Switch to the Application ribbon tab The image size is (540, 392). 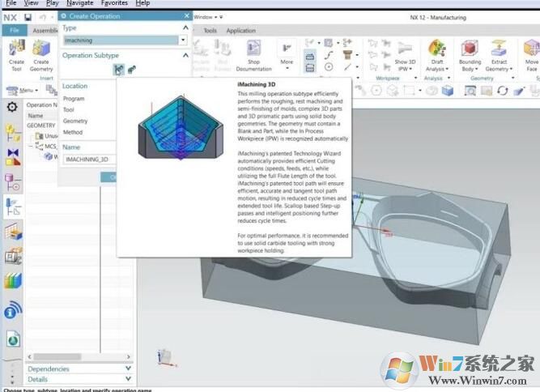[240, 31]
